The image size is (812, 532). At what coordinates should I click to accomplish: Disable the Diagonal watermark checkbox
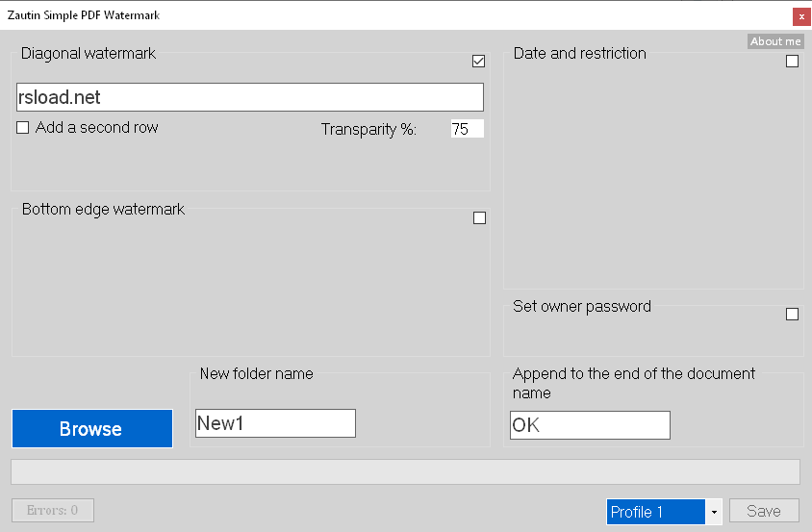point(479,62)
